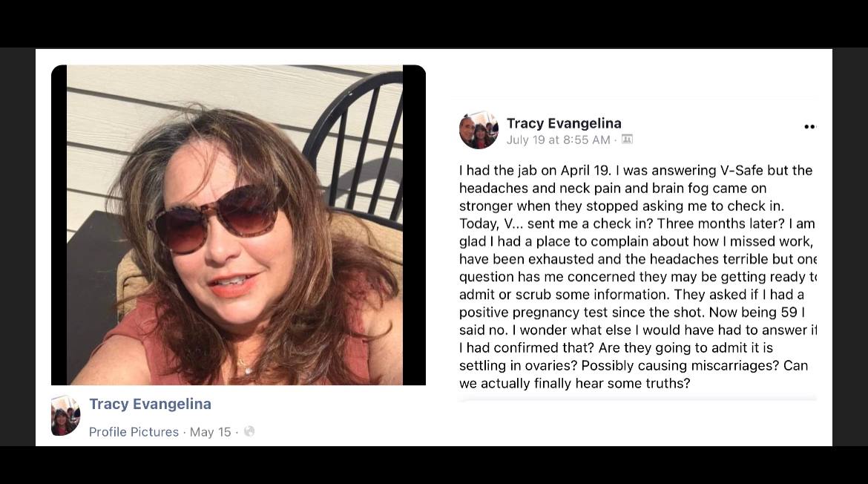The width and height of the screenshot is (868, 484).
Task: Click the line "we actually finally hear some truths?"
Action: (575, 383)
